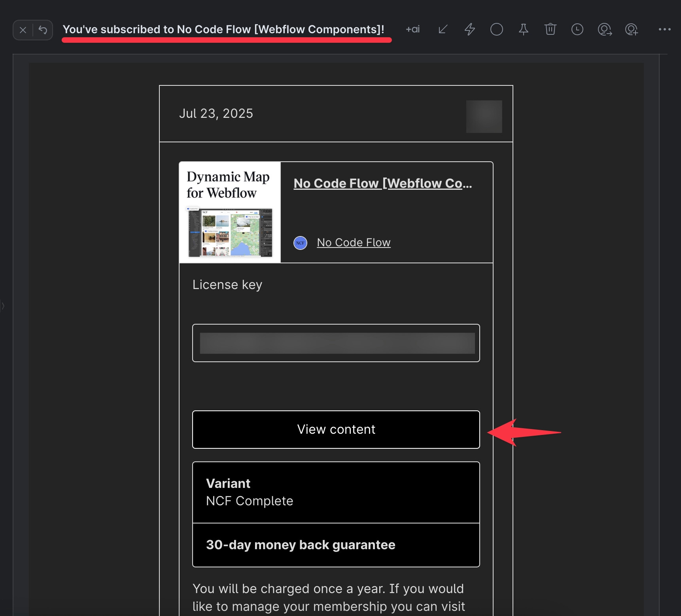The width and height of the screenshot is (681, 616).
Task: Snooze the email with the clock icon
Action: [577, 29]
